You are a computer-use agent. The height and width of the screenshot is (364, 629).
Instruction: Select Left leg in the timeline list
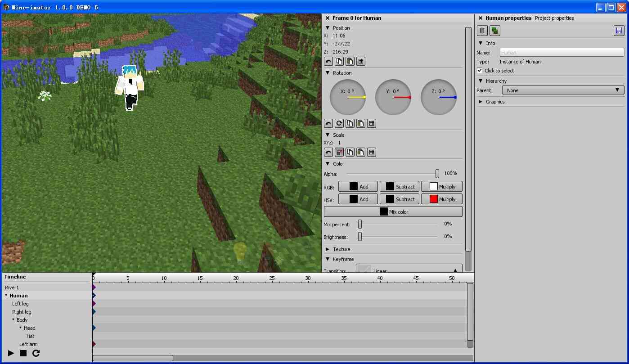click(20, 304)
